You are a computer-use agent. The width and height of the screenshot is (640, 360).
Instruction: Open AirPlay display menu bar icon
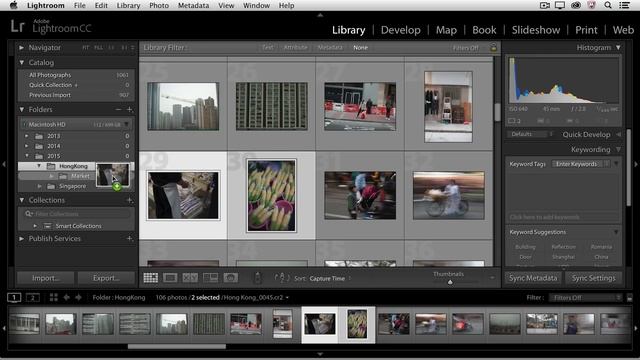tap(560, 5)
